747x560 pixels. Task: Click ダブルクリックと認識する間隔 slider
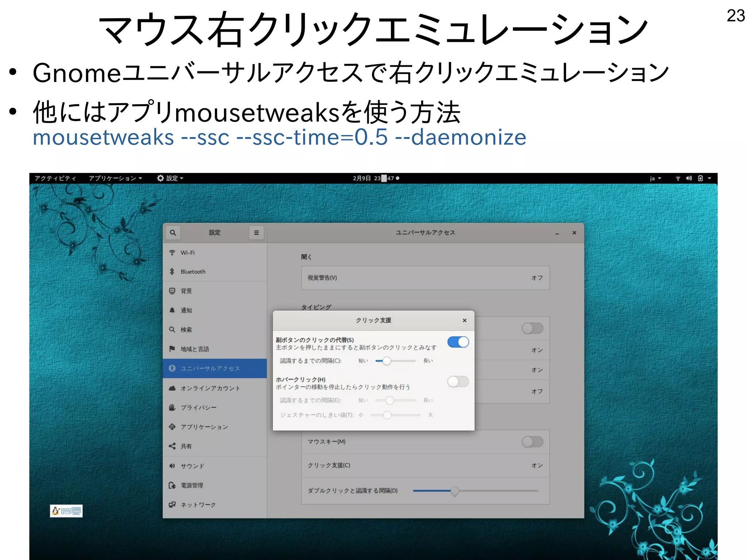(475, 491)
